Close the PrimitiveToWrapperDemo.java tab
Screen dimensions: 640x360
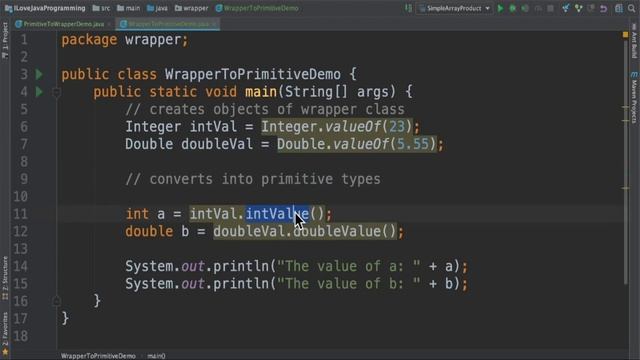(109, 24)
